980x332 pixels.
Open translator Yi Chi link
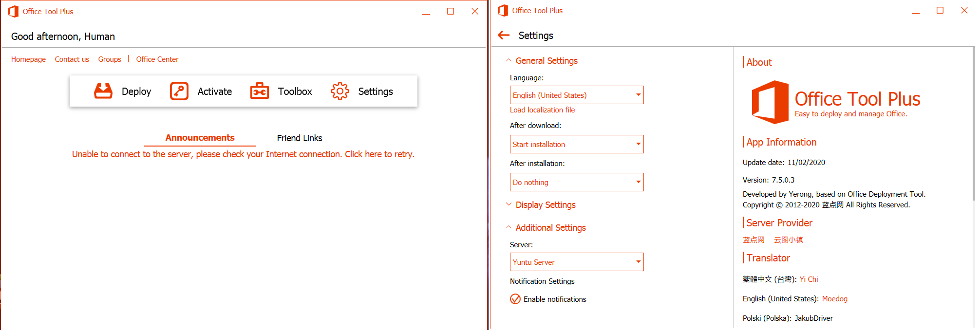809,279
